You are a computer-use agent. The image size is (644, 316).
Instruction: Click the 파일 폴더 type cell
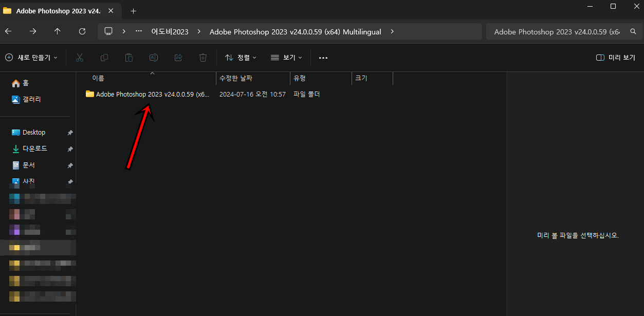pos(307,94)
